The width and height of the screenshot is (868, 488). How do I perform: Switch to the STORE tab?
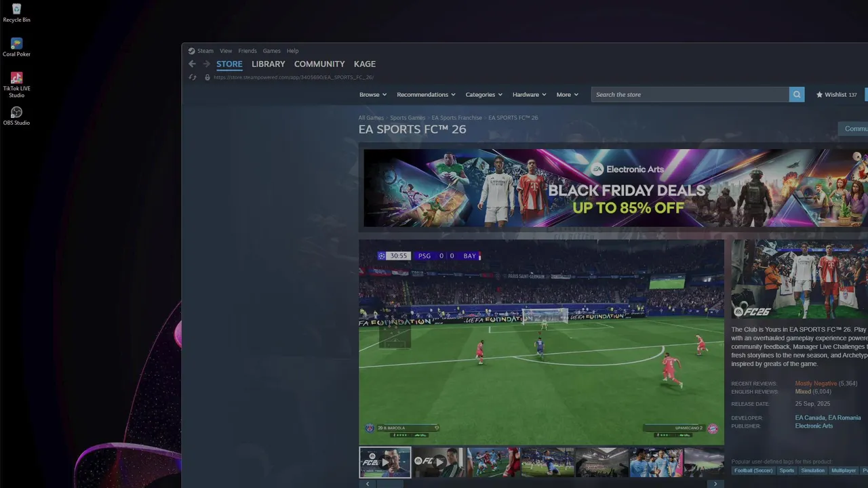(229, 64)
